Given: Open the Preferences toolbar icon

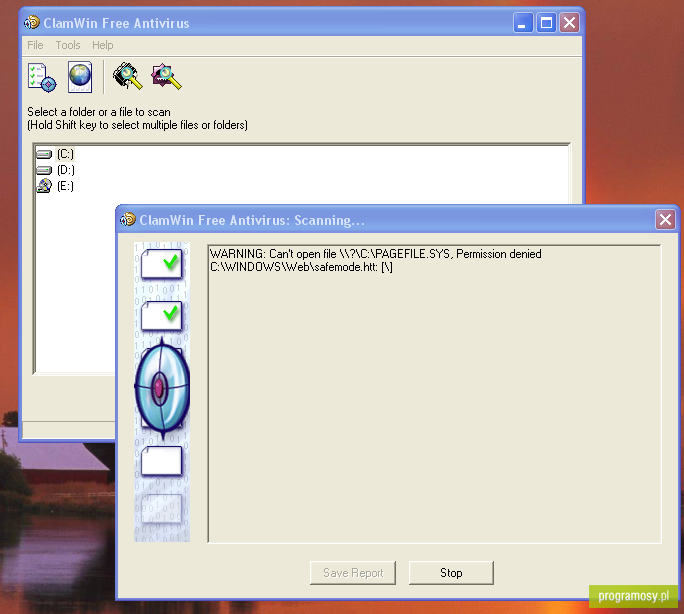Looking at the screenshot, I should pyautogui.click(x=42, y=77).
